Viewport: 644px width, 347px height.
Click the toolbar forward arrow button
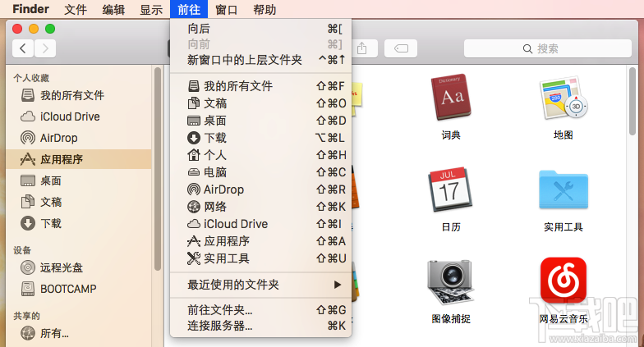45,48
